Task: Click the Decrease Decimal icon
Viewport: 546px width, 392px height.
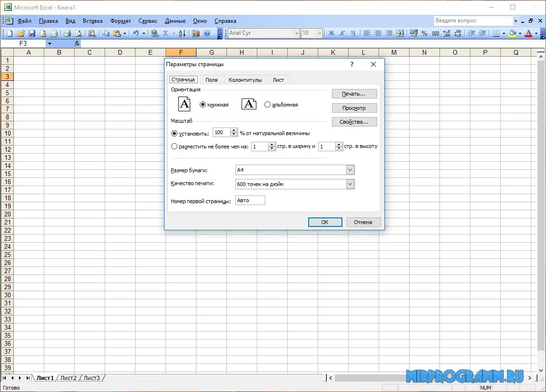Action: point(458,33)
